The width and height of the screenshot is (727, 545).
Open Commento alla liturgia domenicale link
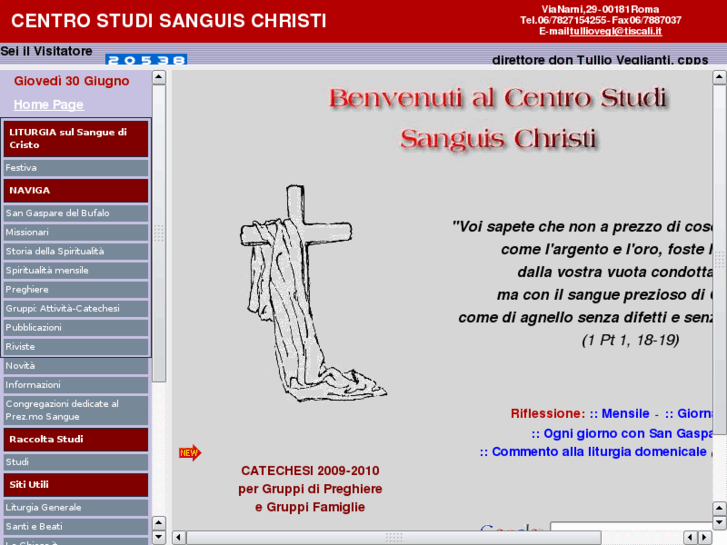click(593, 452)
